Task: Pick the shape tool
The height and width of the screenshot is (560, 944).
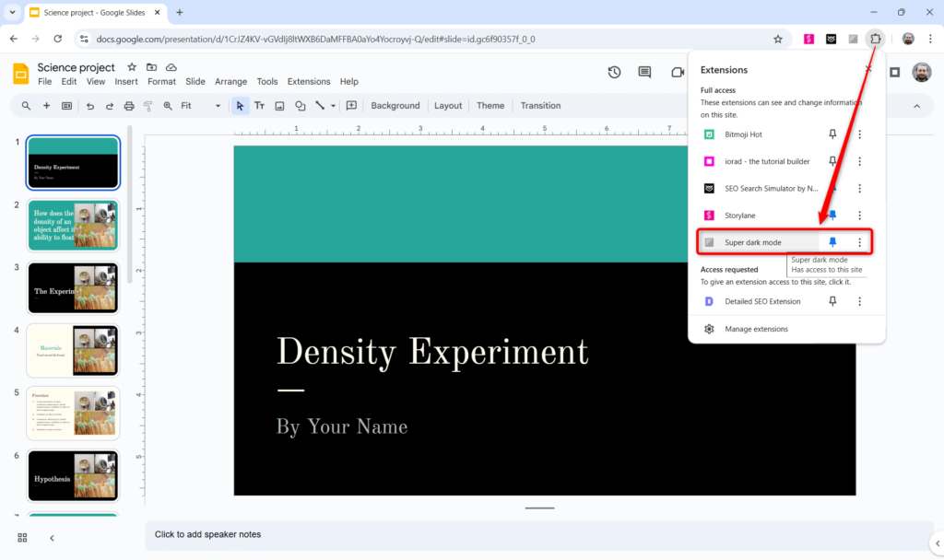Action: point(300,105)
